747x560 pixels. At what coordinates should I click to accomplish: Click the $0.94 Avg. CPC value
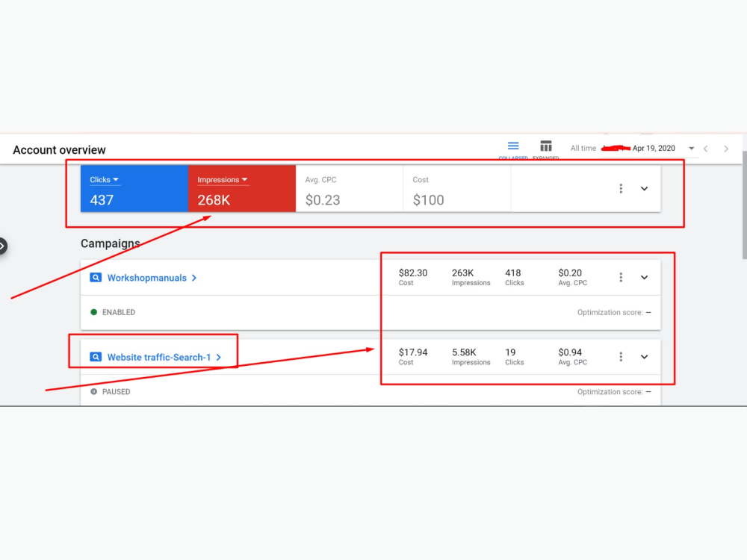tap(570, 352)
